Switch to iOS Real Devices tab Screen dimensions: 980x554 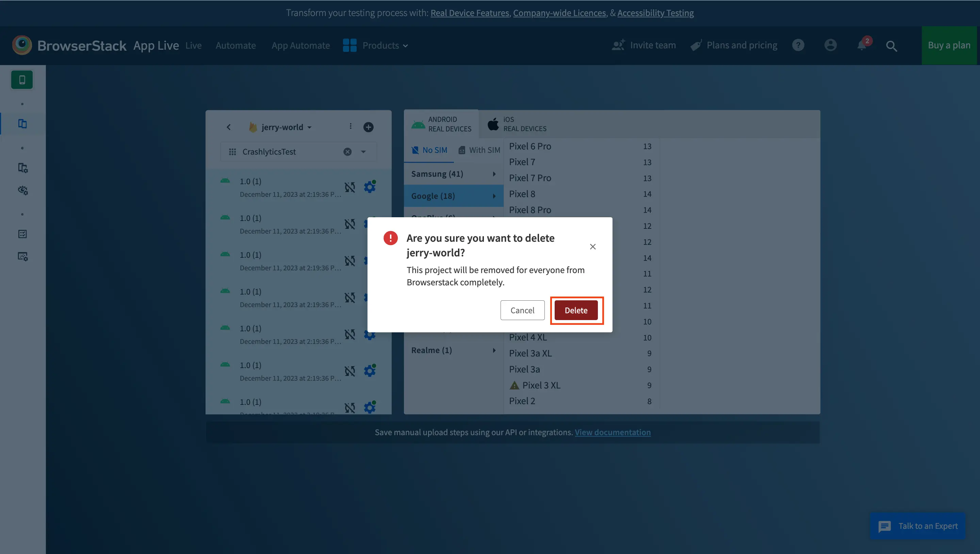tap(517, 124)
